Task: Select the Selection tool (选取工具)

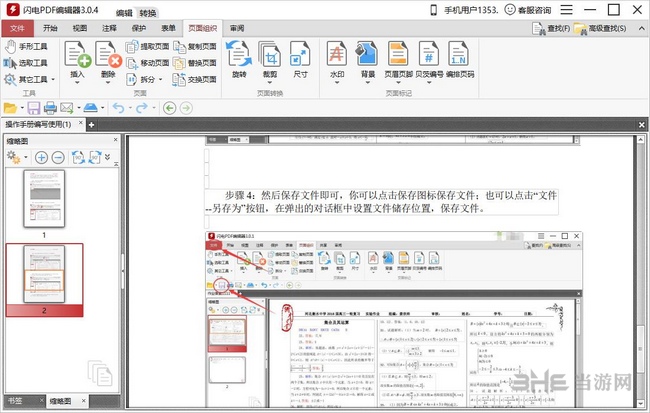Action: [26, 63]
